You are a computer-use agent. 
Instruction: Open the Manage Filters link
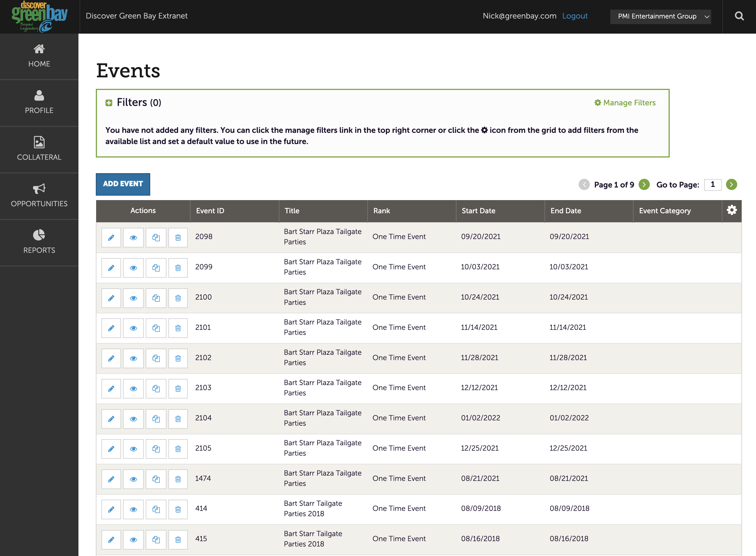[625, 103]
